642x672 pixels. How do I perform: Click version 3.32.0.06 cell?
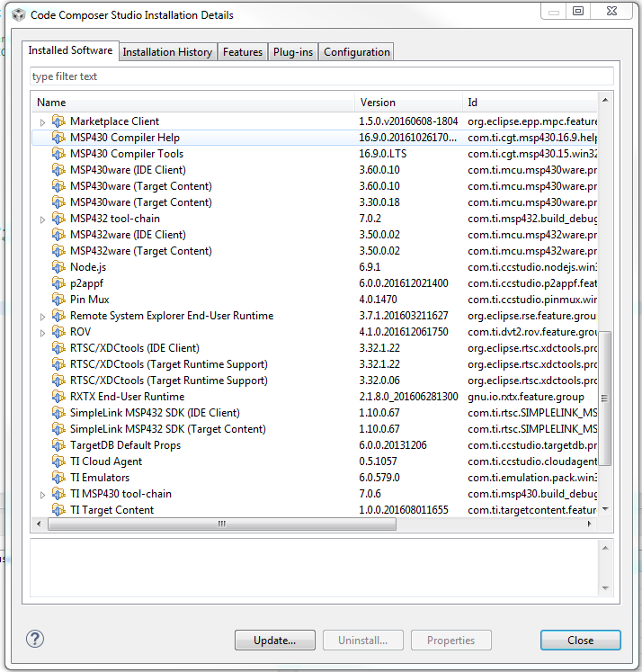[379, 381]
